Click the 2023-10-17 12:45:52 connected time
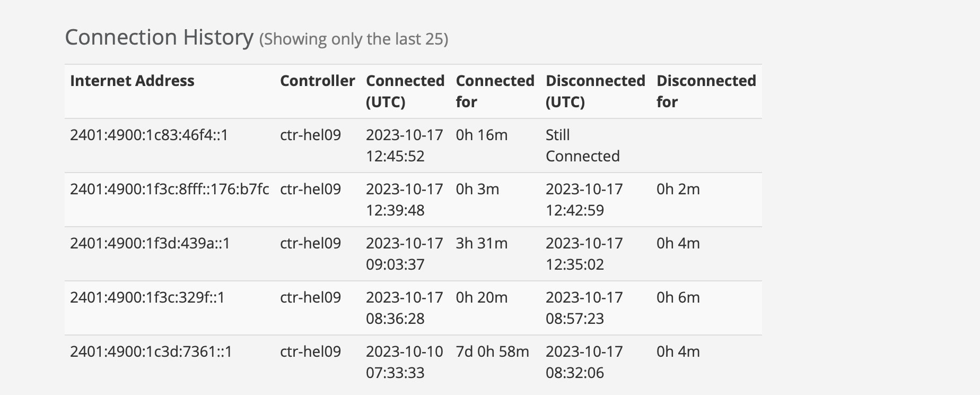Viewport: 980px width, 395px height. (404, 145)
